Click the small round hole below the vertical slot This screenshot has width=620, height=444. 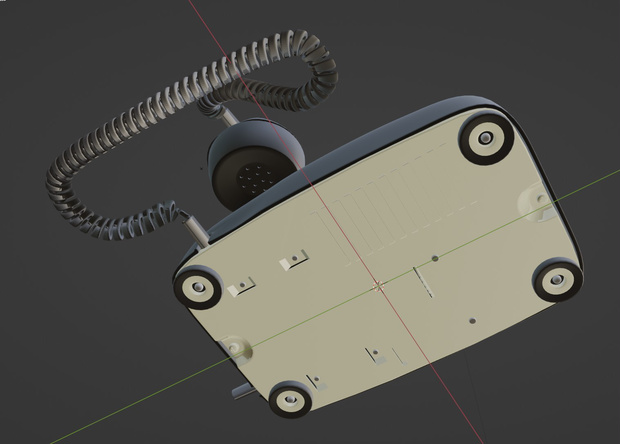pos(472,321)
